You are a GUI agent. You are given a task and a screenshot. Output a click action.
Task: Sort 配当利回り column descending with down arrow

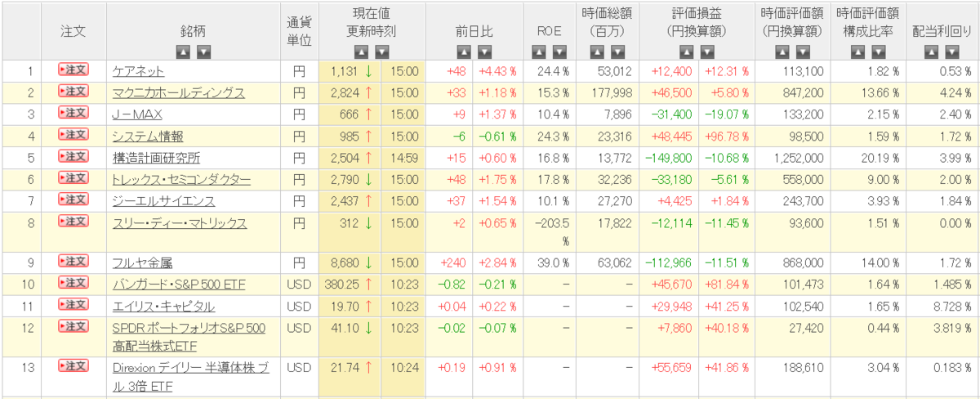[951, 52]
